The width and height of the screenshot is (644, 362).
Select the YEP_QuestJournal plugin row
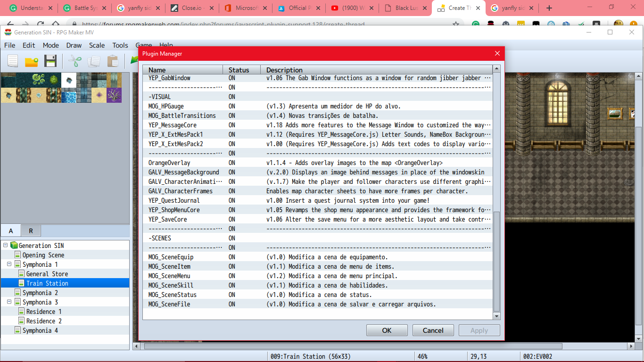(x=318, y=200)
